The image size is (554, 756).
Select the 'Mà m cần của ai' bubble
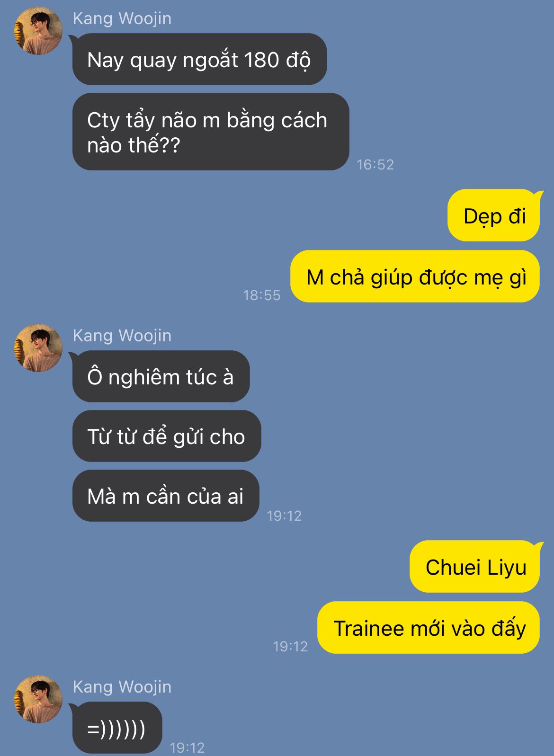pos(166,496)
